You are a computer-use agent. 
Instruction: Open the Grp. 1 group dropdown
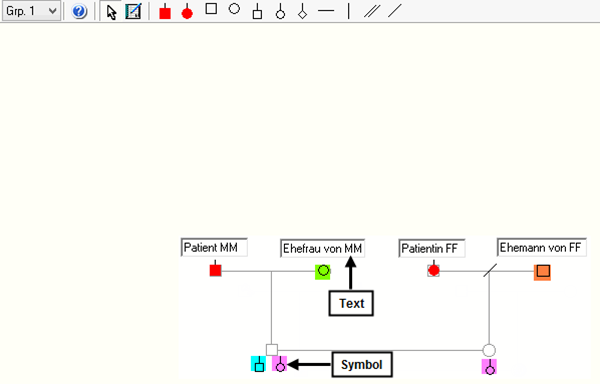(31, 11)
